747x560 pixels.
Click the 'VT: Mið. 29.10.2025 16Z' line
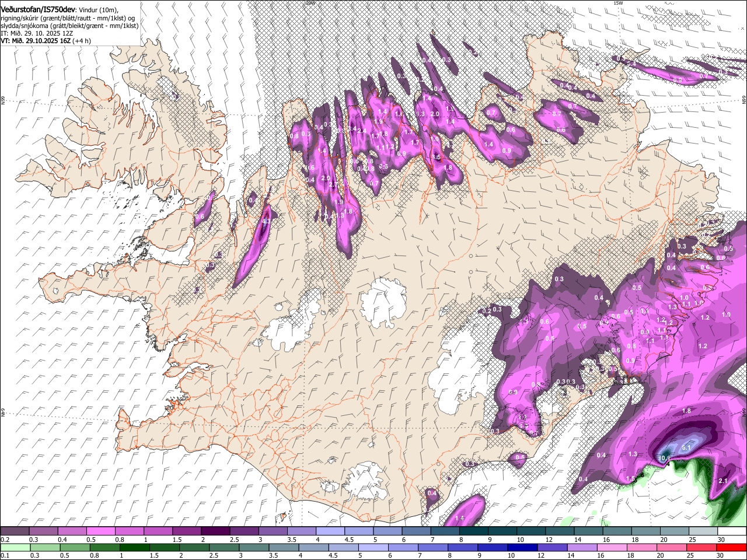pos(35,41)
